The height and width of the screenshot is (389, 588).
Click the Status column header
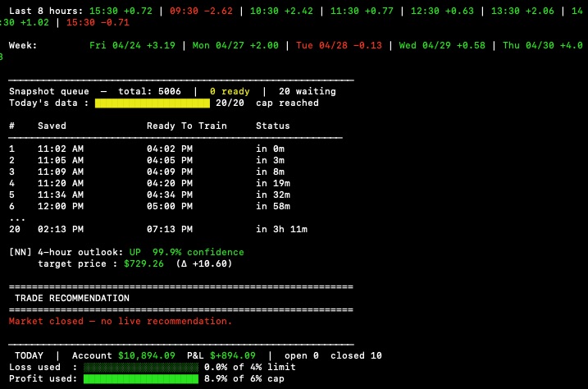[272, 126]
